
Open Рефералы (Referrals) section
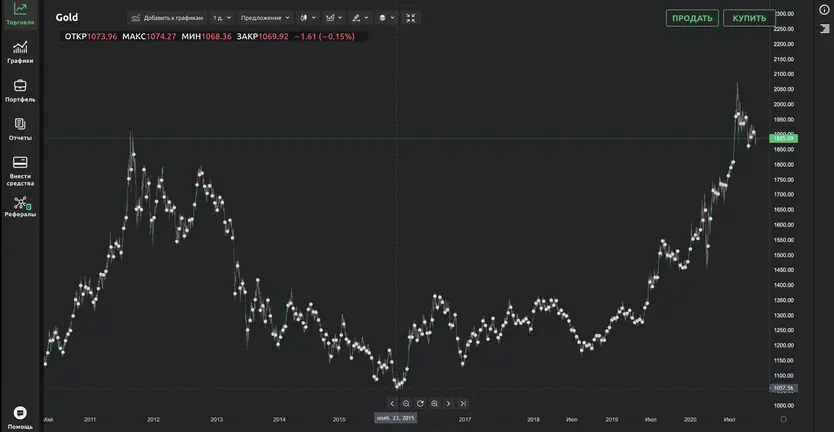point(20,207)
